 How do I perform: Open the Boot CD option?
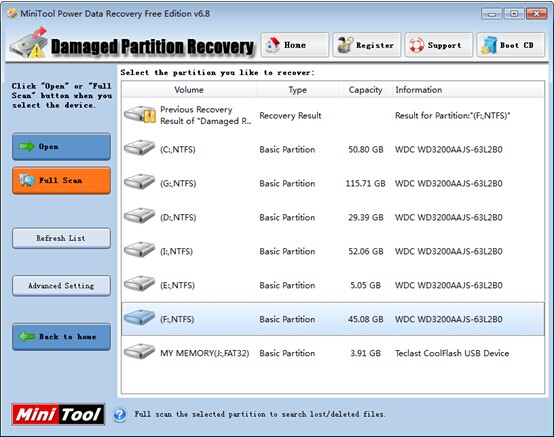511,45
